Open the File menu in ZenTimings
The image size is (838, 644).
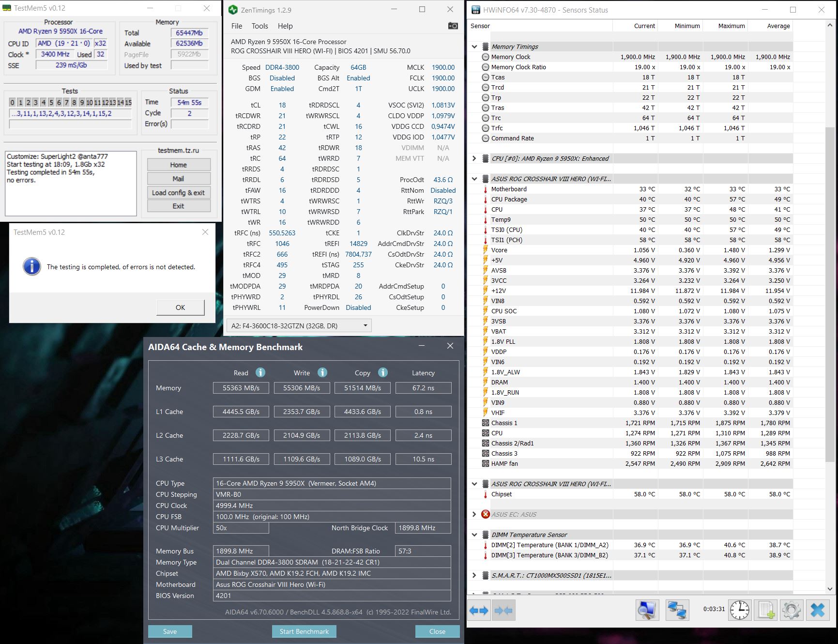click(x=237, y=26)
